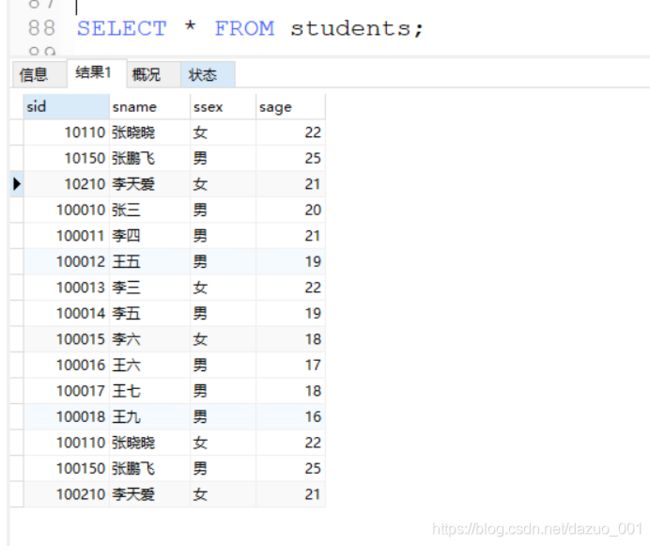The height and width of the screenshot is (546, 650).
Task: Click the ssex column header
Action: click(223, 107)
